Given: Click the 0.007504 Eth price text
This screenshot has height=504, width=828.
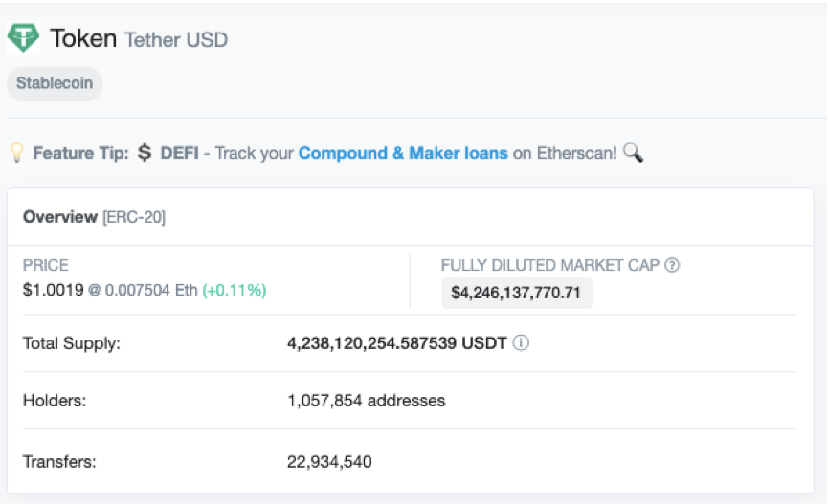Looking at the screenshot, I should pos(151,290).
